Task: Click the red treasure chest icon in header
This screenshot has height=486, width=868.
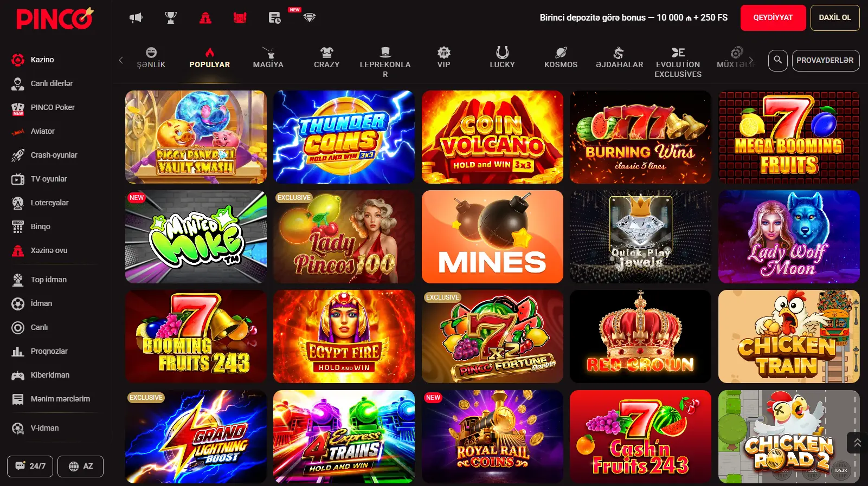Action: click(x=205, y=18)
